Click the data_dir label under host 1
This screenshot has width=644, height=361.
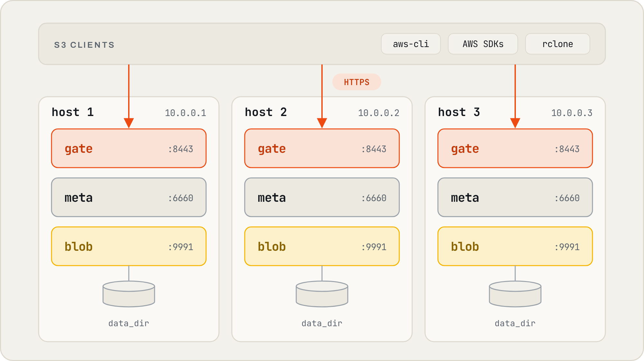point(129,323)
